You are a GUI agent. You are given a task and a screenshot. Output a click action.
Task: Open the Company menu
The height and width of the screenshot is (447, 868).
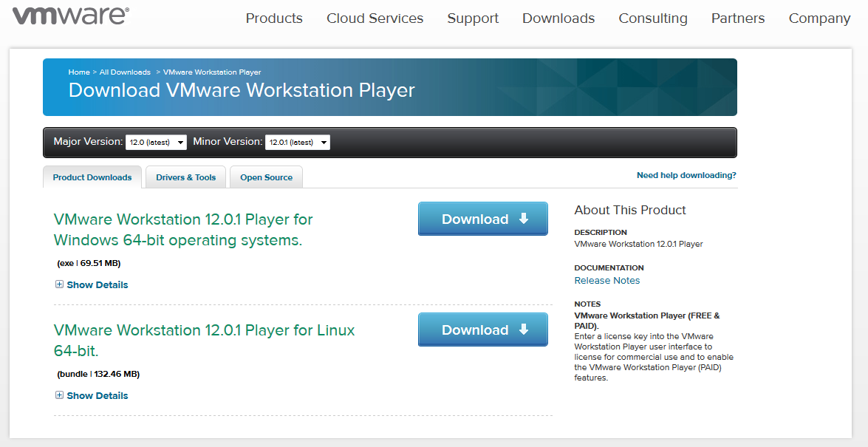(819, 18)
